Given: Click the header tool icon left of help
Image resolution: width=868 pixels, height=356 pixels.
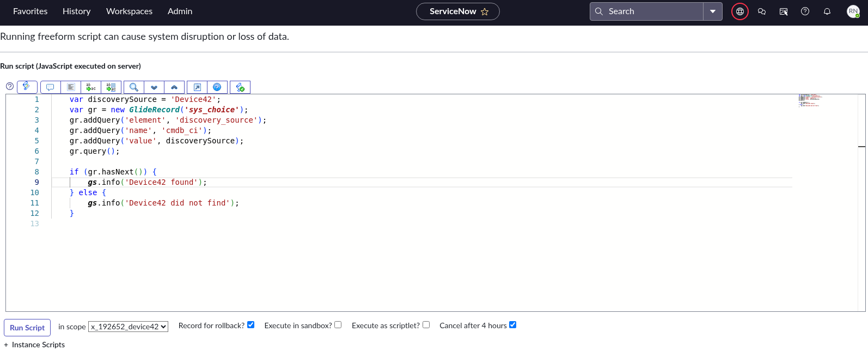Looking at the screenshot, I should (x=784, y=11).
